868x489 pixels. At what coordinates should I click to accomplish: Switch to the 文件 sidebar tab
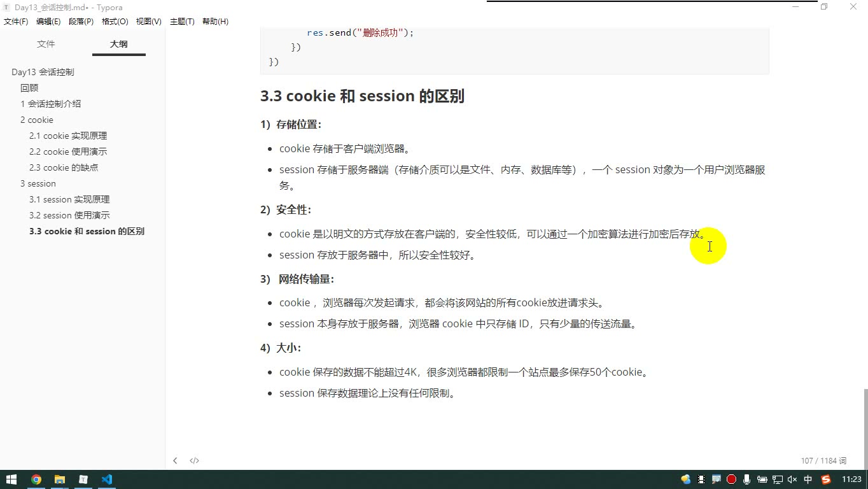pos(46,44)
